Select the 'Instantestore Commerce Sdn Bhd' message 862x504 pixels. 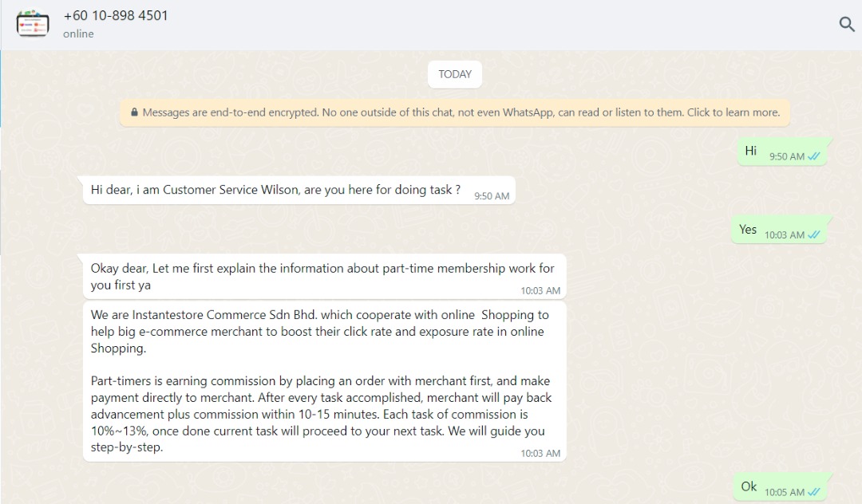point(324,381)
